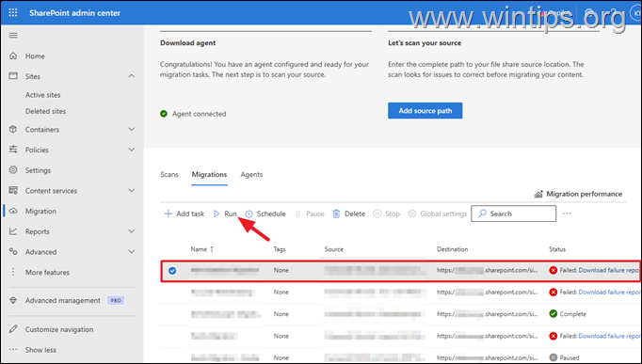Viewport: 642px width, 364px height.
Task: Click the Advanced management diamond icon
Action: (x=13, y=300)
